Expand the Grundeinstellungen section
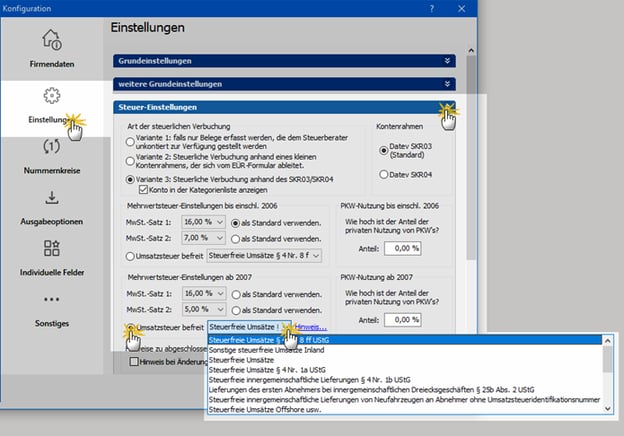 [448, 60]
